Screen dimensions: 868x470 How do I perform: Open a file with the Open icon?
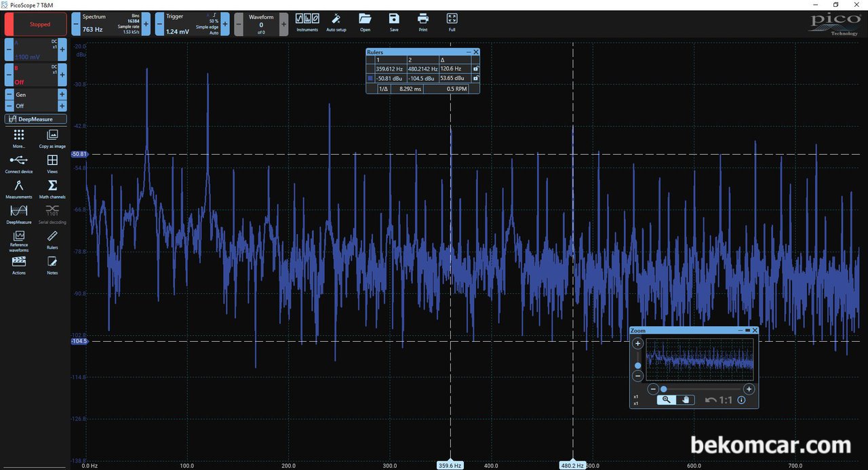pyautogui.click(x=365, y=22)
